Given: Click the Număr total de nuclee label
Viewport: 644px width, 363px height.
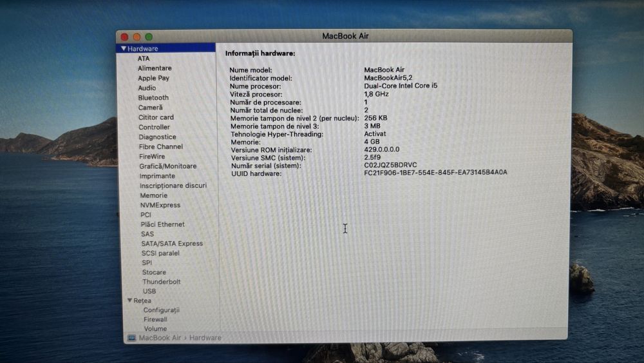Looking at the screenshot, I should click(x=266, y=111).
